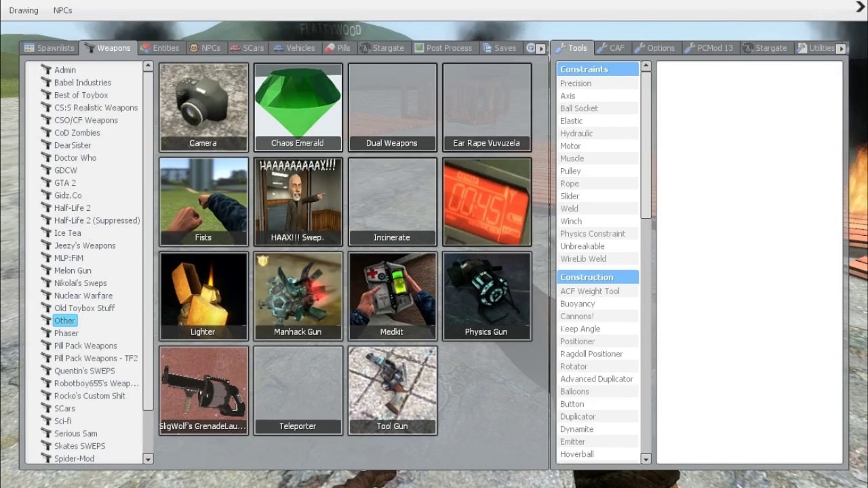
Task: Click tool list scroll up arrow
Action: click(x=646, y=66)
